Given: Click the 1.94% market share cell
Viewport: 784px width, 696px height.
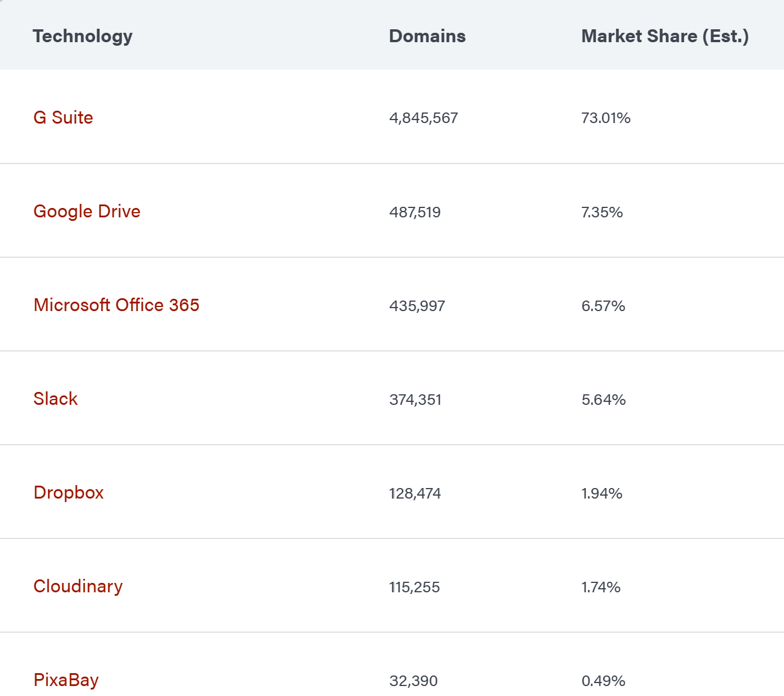Looking at the screenshot, I should pyautogui.click(x=602, y=493).
